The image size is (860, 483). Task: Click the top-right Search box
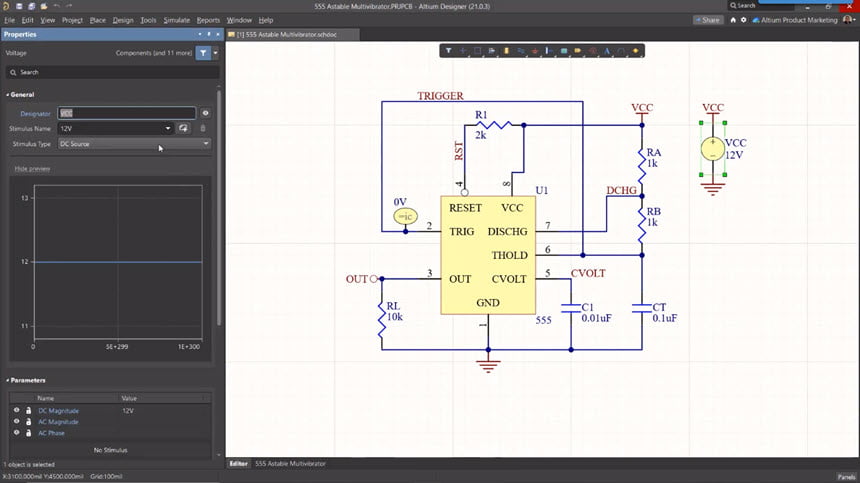[x=760, y=5]
